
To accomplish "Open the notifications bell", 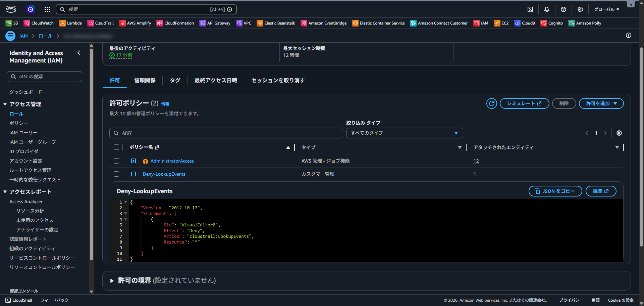I will (547, 9).
